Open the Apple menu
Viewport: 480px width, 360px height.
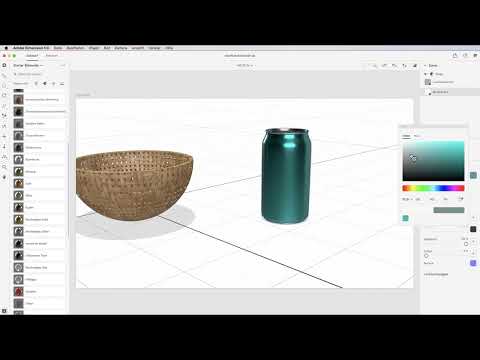(x=6, y=48)
